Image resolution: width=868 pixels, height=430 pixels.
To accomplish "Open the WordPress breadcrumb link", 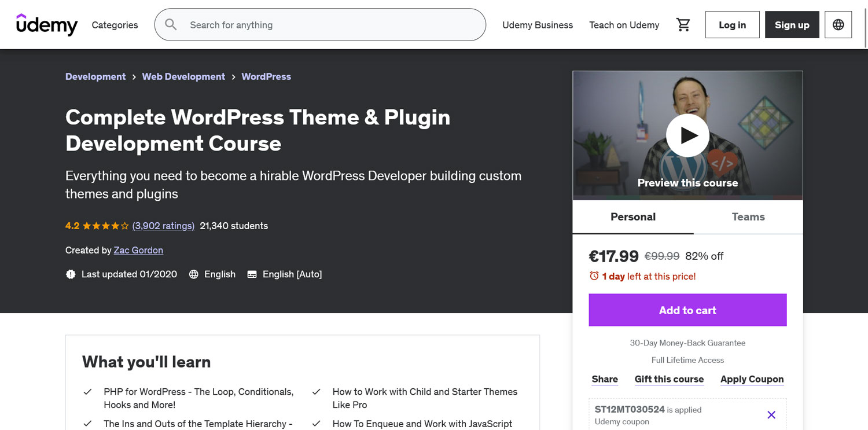I will tap(266, 76).
